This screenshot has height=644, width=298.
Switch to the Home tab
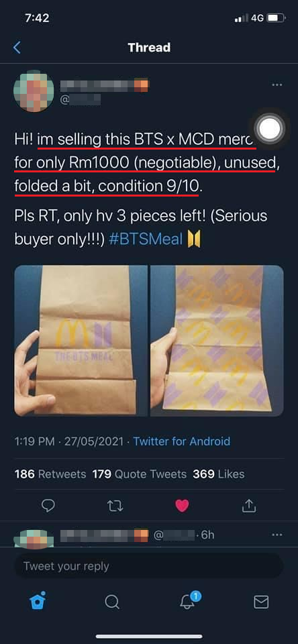click(38, 601)
